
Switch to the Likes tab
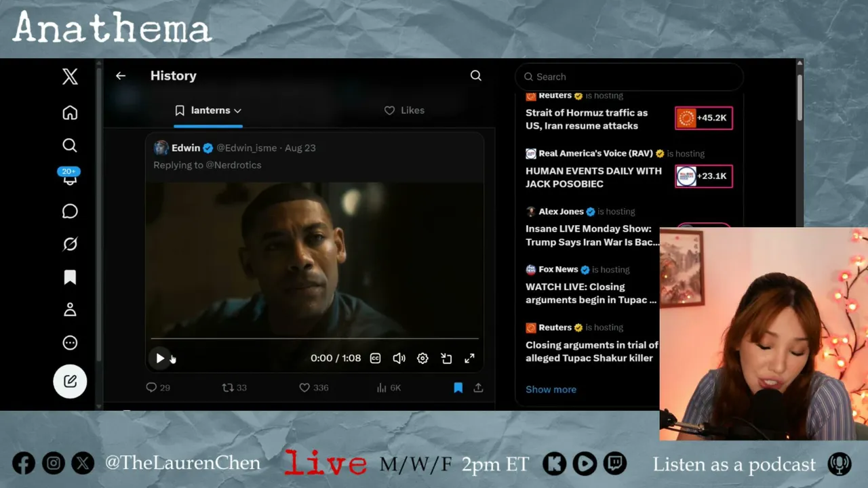click(404, 110)
